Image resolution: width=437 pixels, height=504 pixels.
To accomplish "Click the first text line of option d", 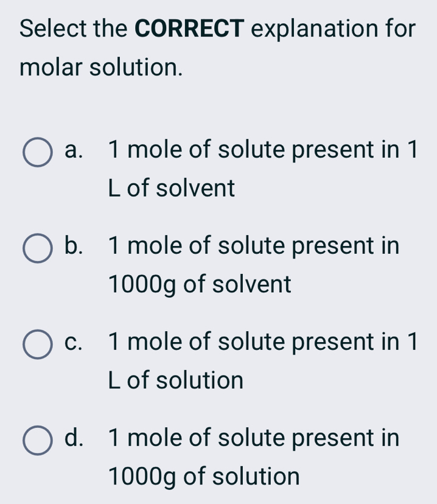I will point(254,439).
